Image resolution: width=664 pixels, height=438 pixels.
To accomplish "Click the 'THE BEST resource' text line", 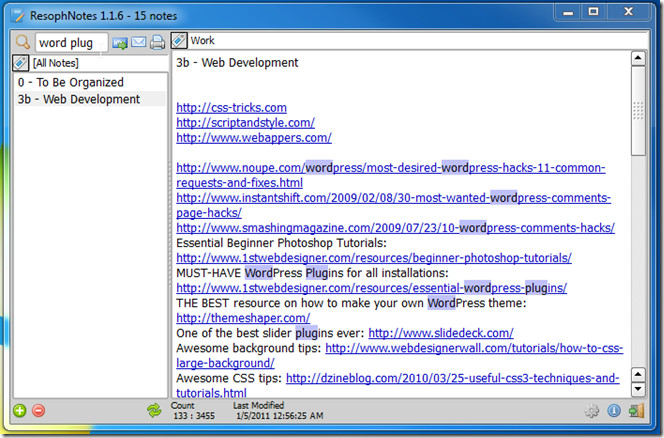I will [351, 303].
